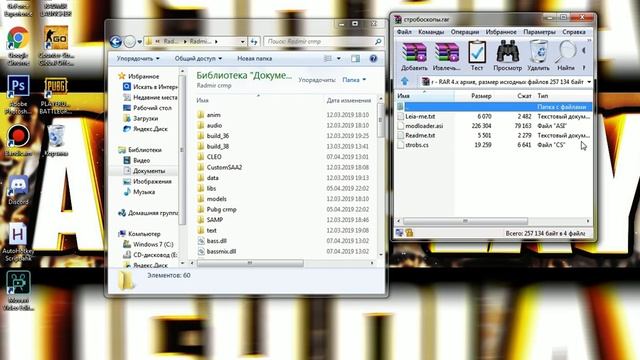Click the WinRAR status bar lock icon
Screen dimensions: 640x360
point(409,233)
